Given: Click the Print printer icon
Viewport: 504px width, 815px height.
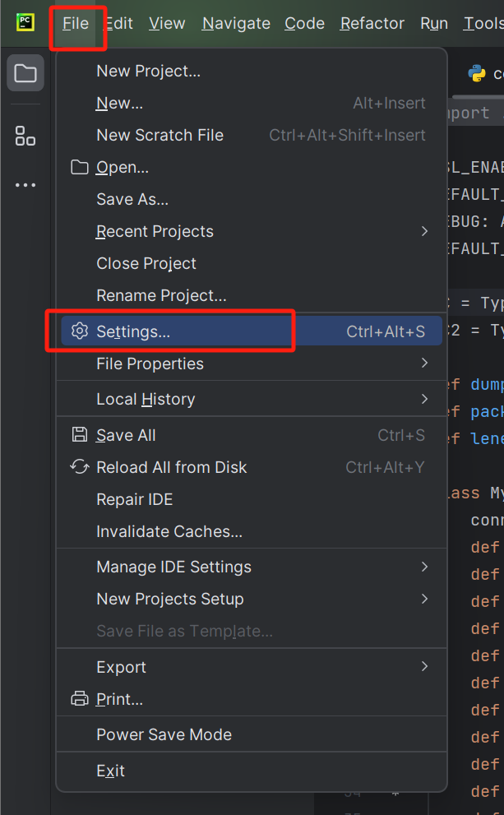Looking at the screenshot, I should pos(80,699).
